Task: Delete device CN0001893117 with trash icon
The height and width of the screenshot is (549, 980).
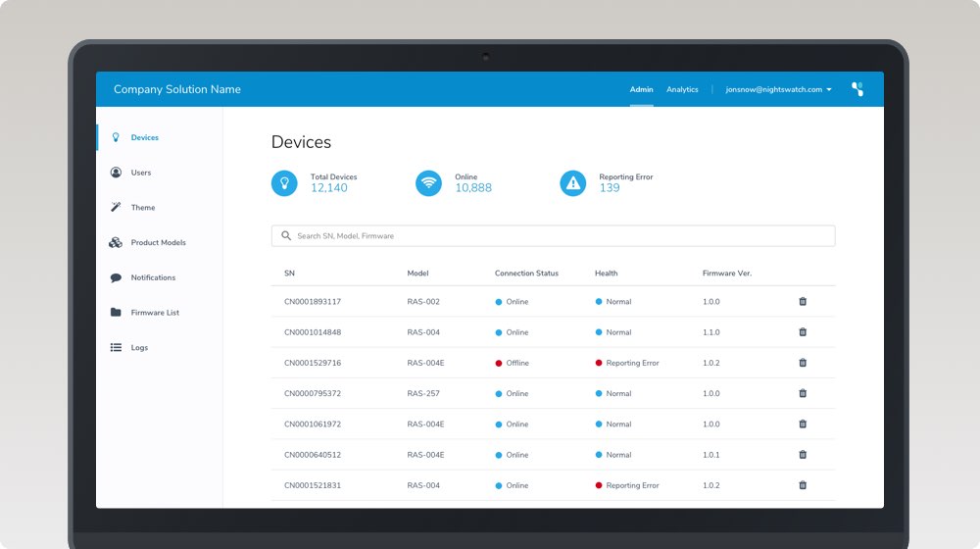Action: [x=803, y=302]
